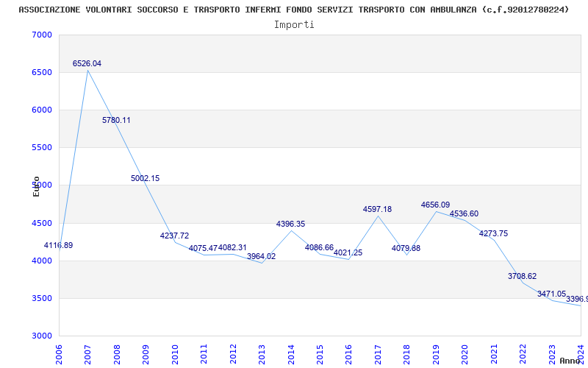Click the 4273.75 value label
The image size is (588, 368).
[493, 233]
